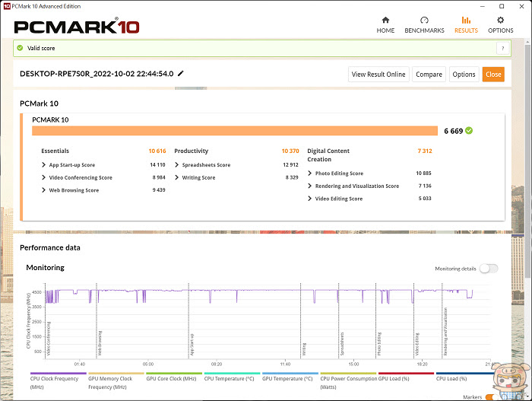Click the orange Close button
Viewport: 532px width, 401px height.
pyautogui.click(x=493, y=75)
